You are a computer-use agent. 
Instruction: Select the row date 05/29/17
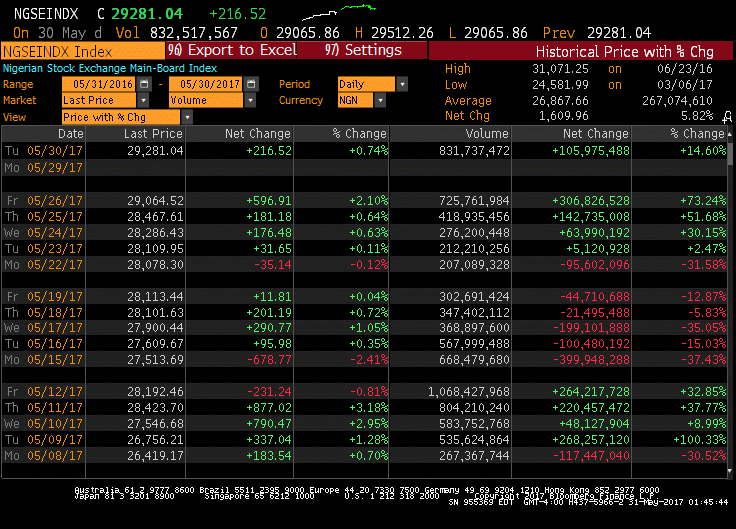click(x=55, y=168)
